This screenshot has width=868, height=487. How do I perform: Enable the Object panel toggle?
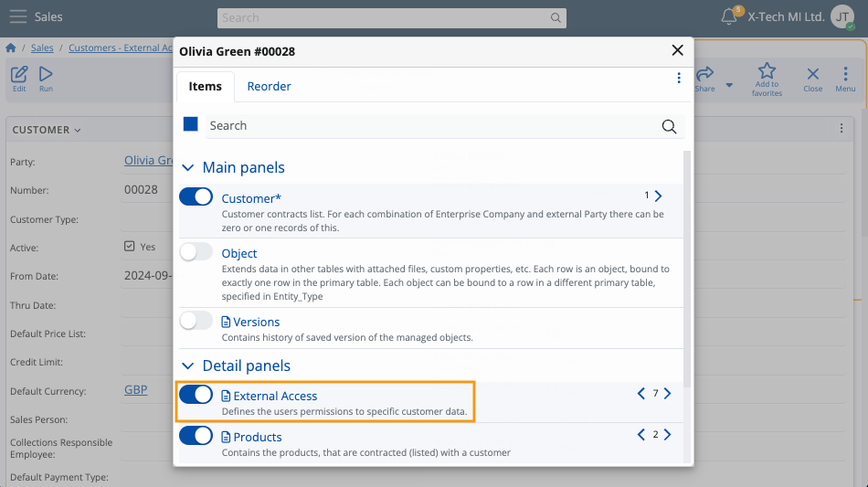point(196,252)
